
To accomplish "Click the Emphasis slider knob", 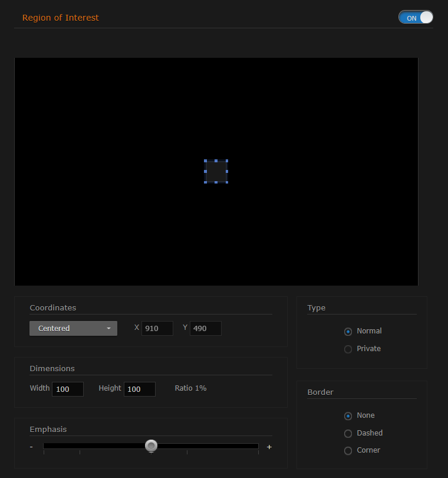I will click(x=151, y=446).
